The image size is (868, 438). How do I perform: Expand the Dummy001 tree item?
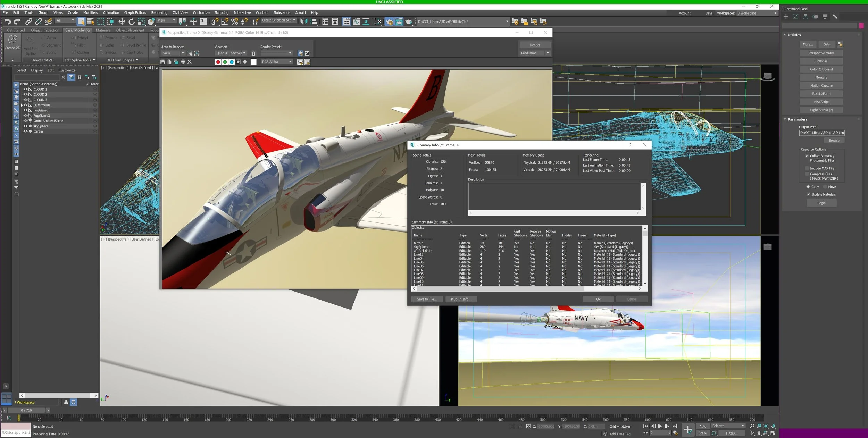point(22,105)
